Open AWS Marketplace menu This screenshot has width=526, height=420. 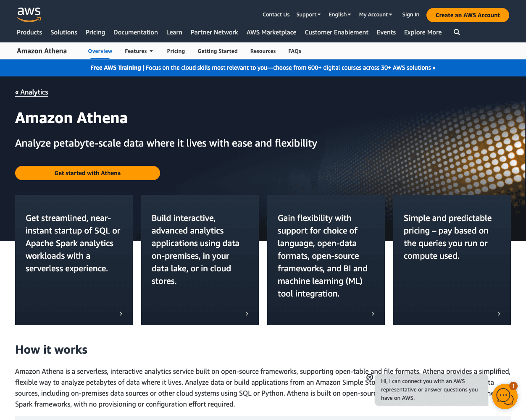tap(271, 32)
